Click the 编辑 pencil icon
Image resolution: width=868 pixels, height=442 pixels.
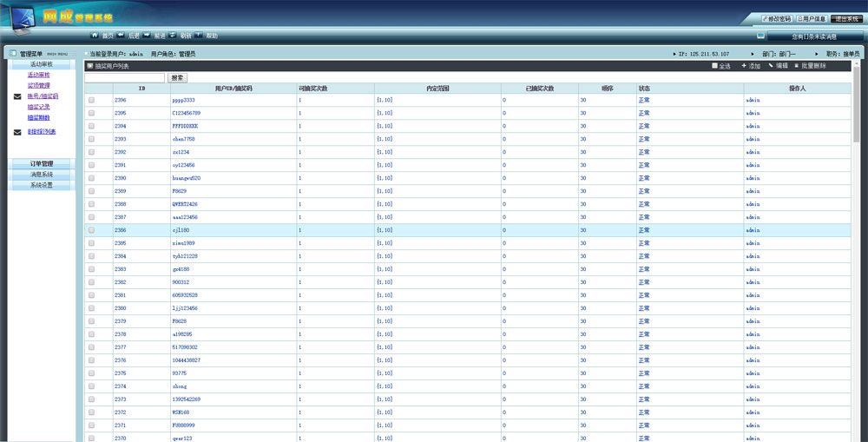click(771, 65)
